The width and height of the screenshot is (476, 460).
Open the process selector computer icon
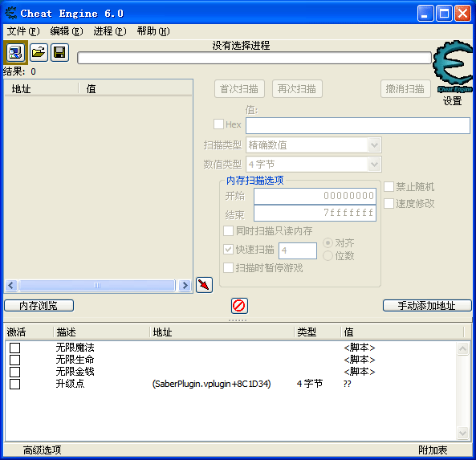click(15, 52)
